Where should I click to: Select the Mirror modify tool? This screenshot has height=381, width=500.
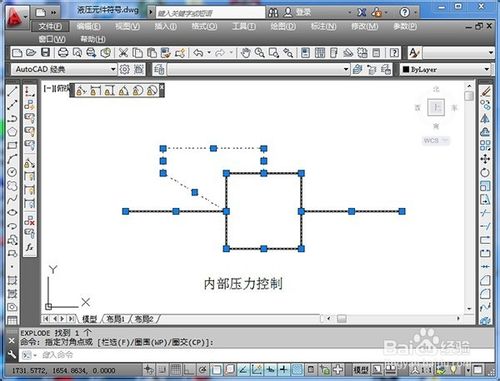pos(486,118)
